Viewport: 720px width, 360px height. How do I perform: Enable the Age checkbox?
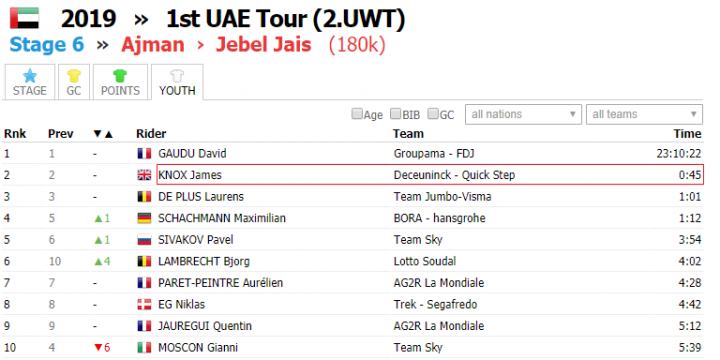[357, 114]
